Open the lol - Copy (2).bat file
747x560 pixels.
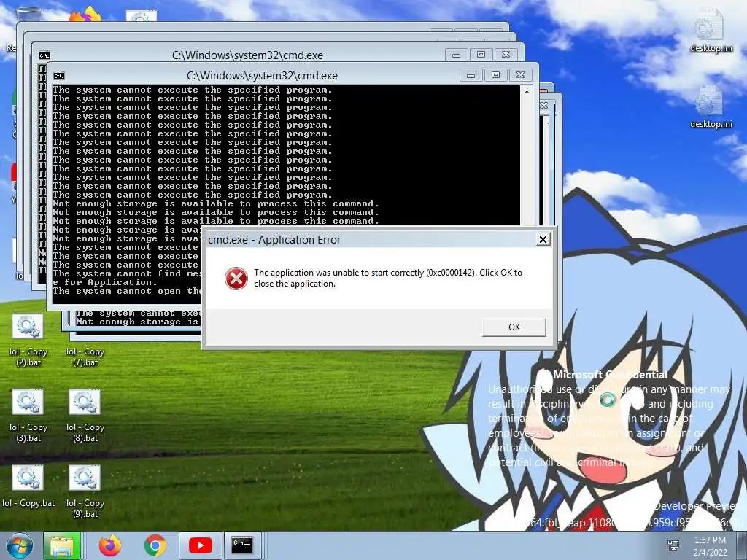28,341
